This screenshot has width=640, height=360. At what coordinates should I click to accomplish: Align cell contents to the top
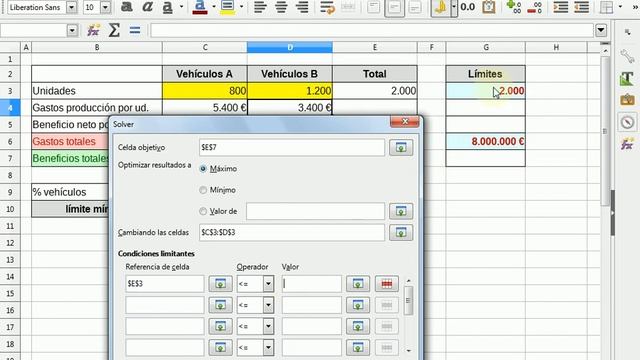373,7
